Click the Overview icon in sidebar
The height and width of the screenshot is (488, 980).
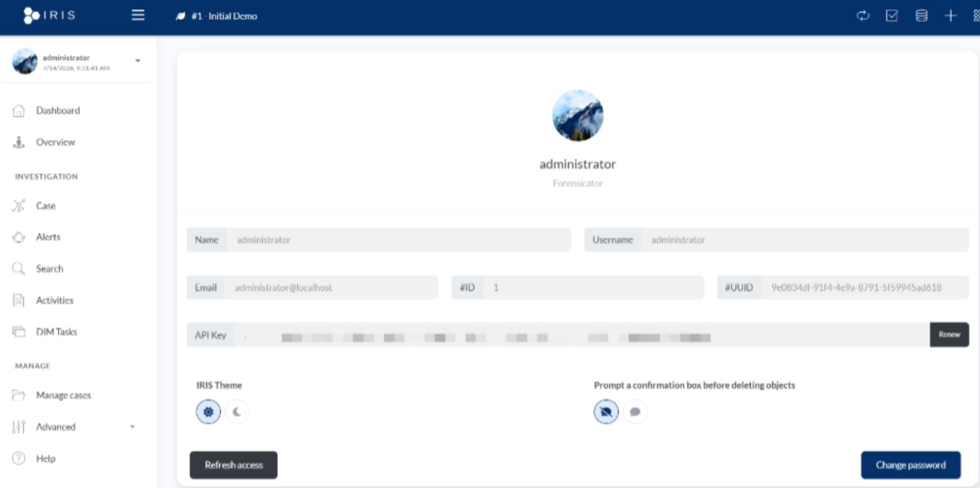point(19,142)
